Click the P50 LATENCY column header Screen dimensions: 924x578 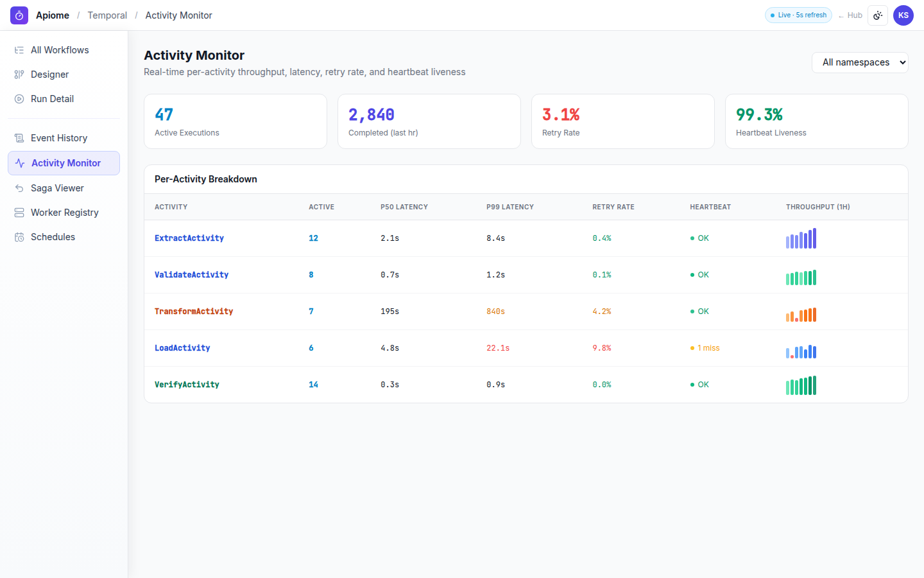[x=404, y=207]
